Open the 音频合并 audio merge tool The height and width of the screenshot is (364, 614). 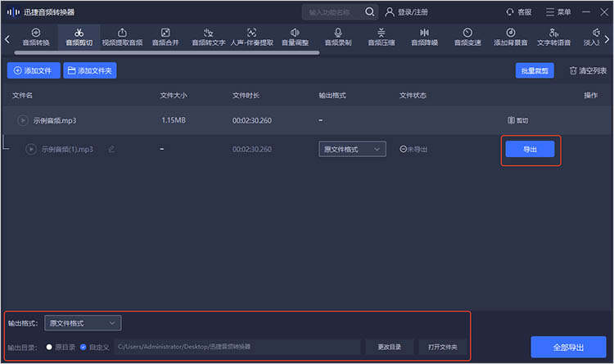point(165,37)
